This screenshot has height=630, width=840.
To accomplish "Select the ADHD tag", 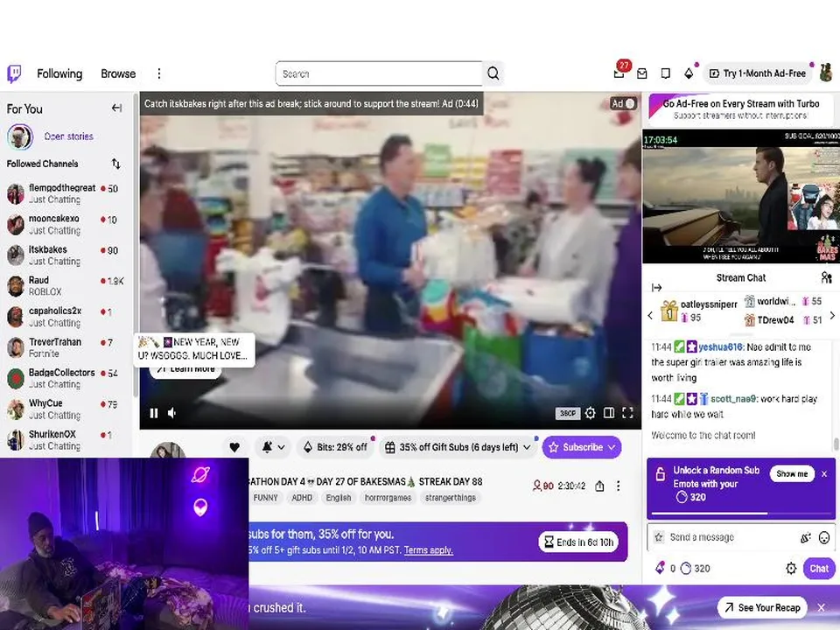I will click(302, 498).
